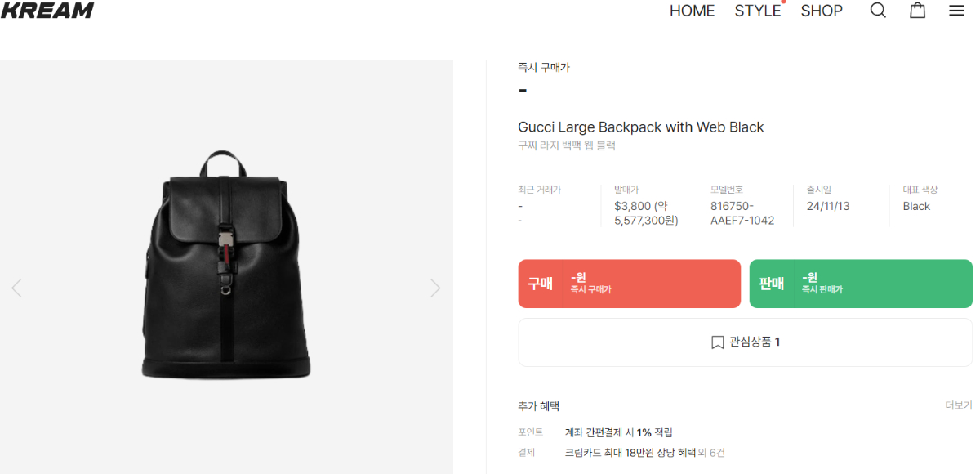Open the shopping bag icon
Viewport: 980px width, 474px height.
[918, 11]
